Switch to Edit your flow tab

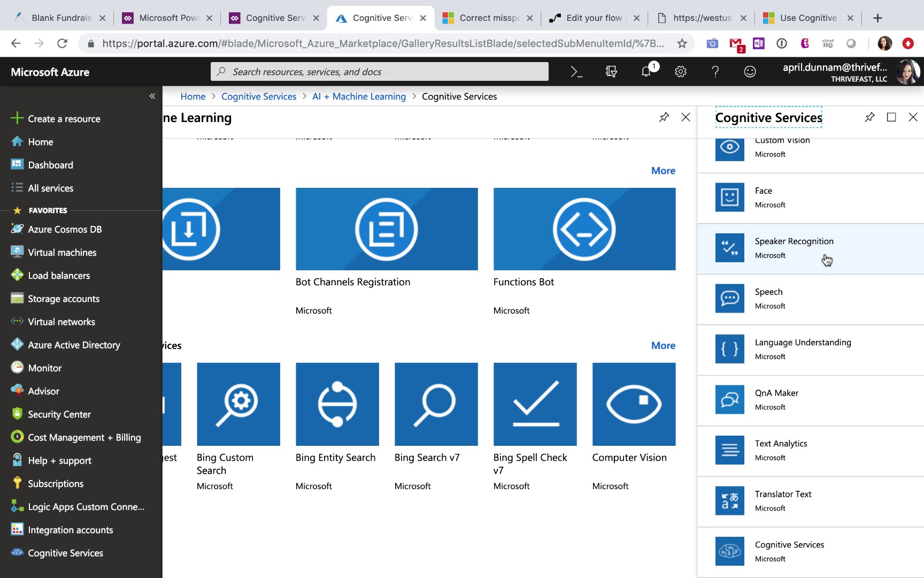tap(594, 18)
